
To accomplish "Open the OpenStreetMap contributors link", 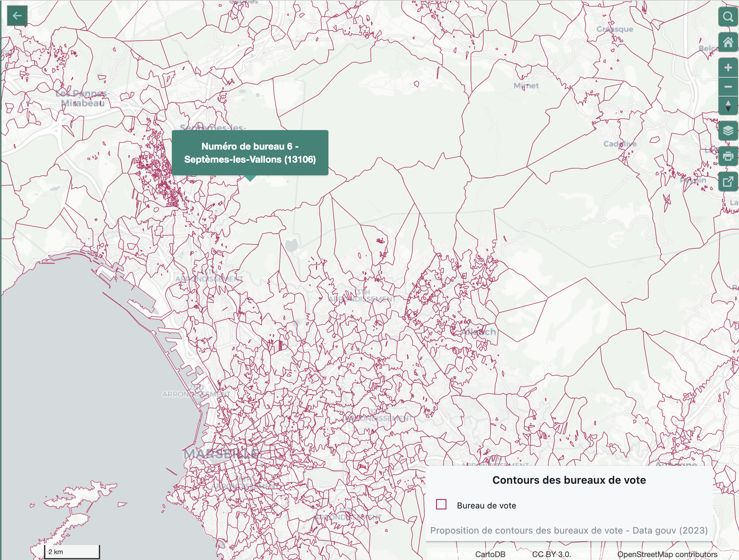I will [x=667, y=554].
